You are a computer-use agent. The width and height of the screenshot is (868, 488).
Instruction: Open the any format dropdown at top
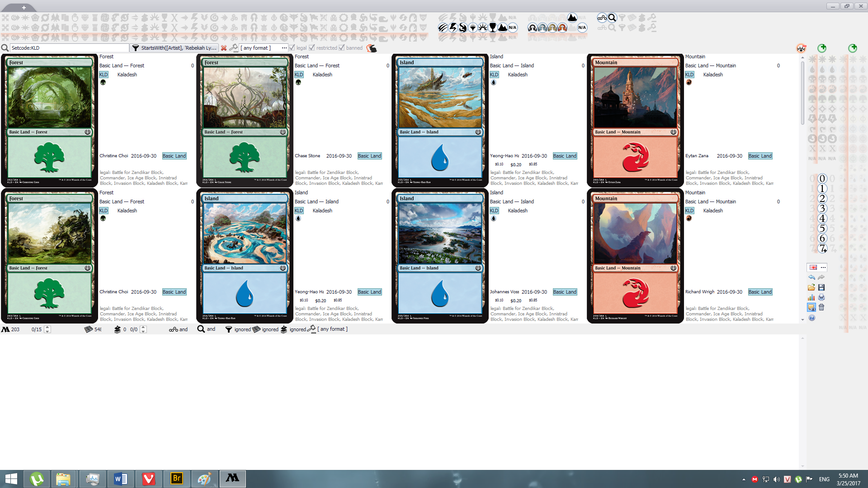tap(263, 48)
